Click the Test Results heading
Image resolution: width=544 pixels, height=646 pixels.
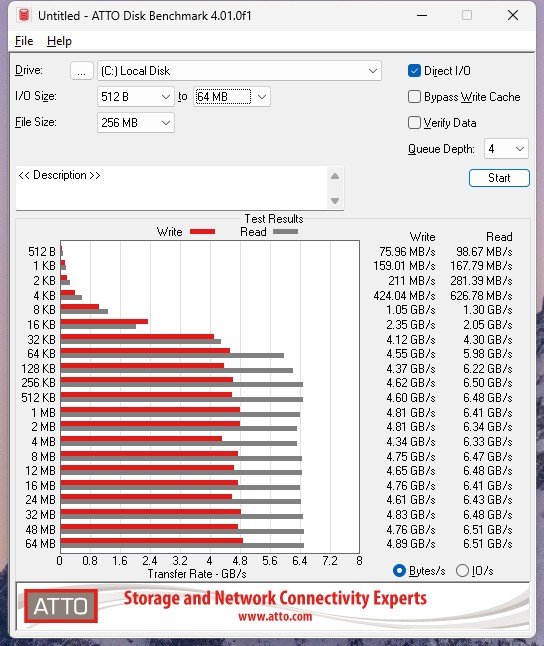point(274,219)
